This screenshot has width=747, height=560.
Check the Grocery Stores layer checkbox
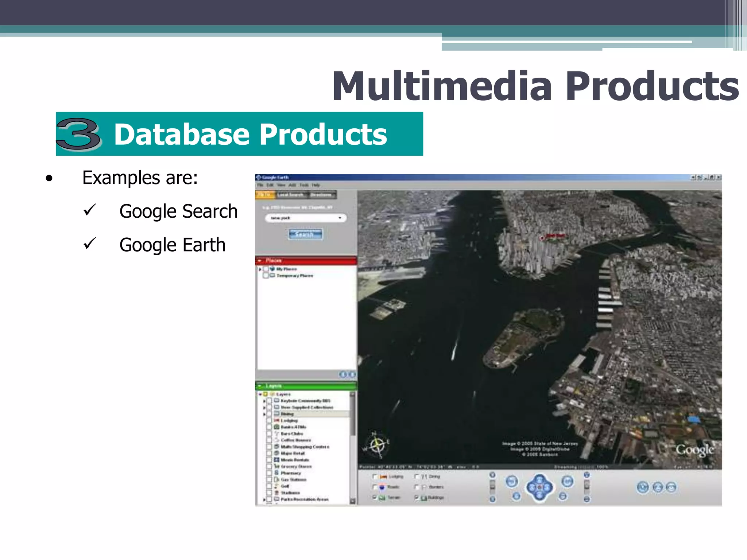click(x=270, y=466)
